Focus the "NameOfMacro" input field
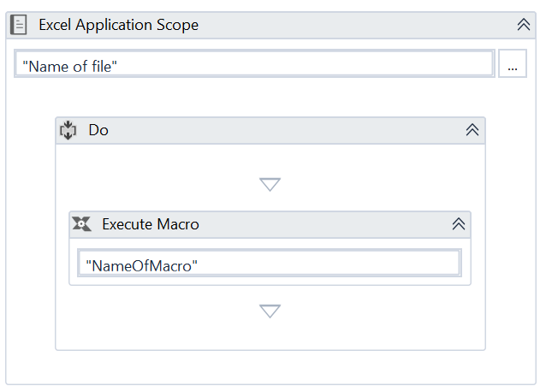The width and height of the screenshot is (546, 392). [x=269, y=264]
